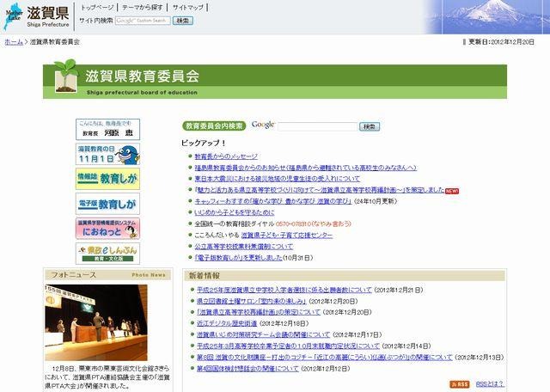Image resolution: width=550 pixels, height=392 pixels.
Task: Open the 教育長 greeting banner
Action: coord(107,129)
